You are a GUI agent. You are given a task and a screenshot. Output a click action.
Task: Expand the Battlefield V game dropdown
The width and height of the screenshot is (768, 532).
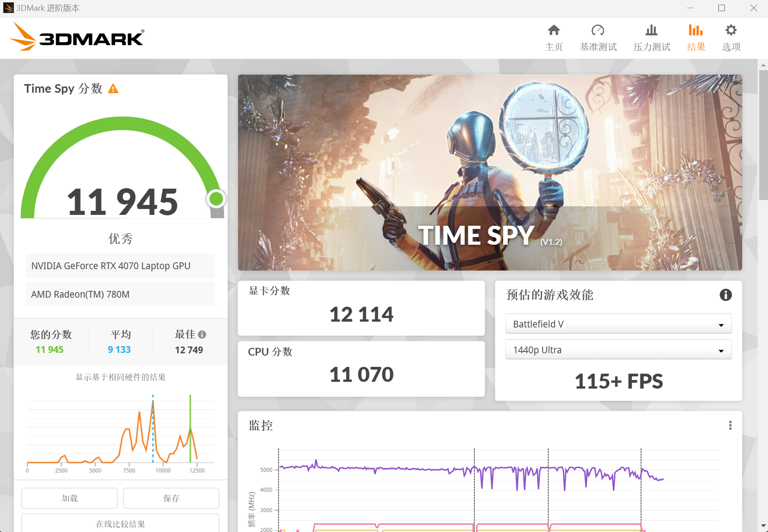coord(618,324)
